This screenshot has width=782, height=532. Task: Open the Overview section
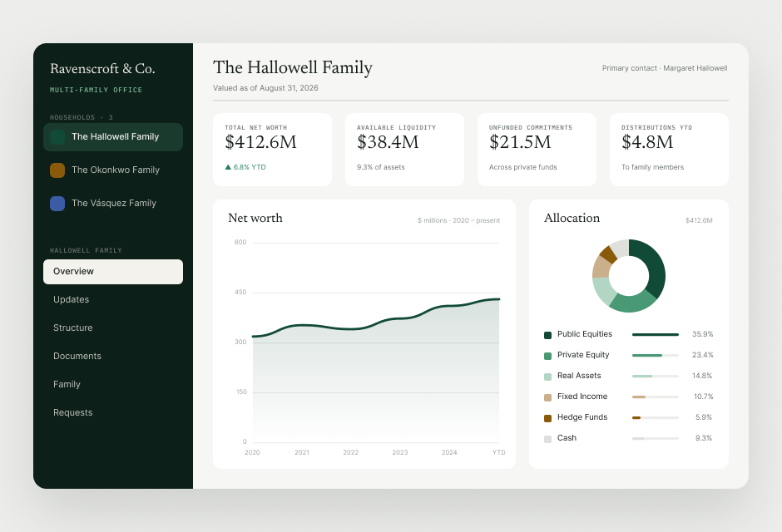click(x=113, y=272)
